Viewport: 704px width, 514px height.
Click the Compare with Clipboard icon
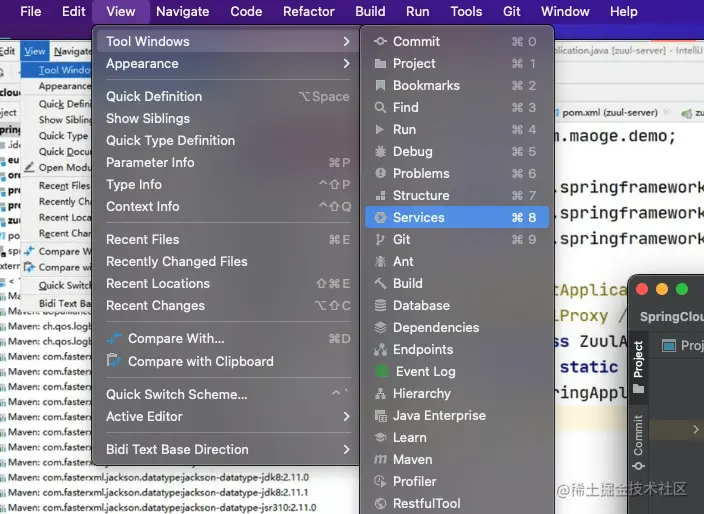coord(114,360)
